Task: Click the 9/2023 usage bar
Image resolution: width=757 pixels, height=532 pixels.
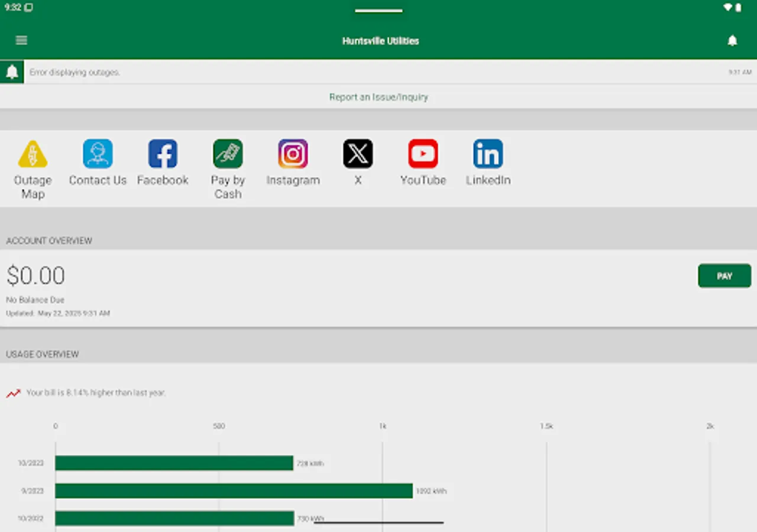Action: tap(234, 491)
